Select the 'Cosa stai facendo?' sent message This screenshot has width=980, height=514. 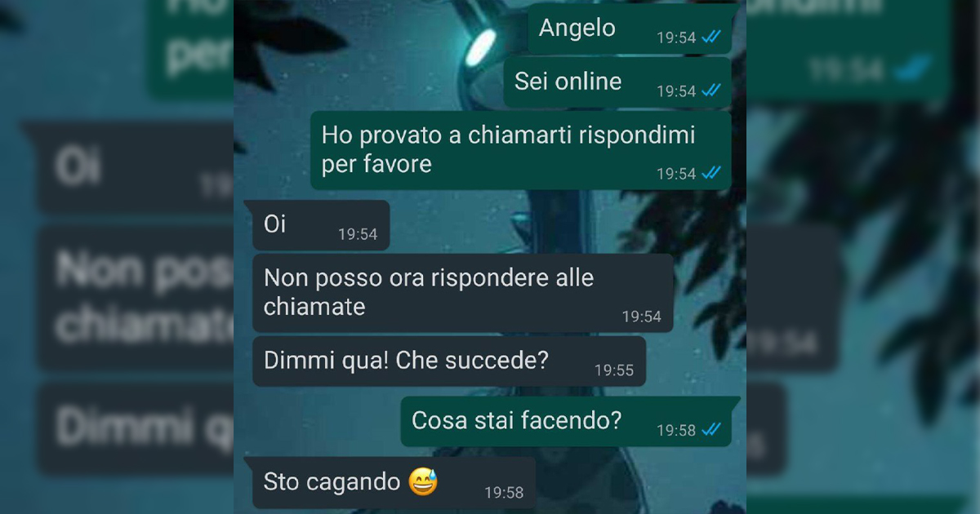(x=566, y=422)
